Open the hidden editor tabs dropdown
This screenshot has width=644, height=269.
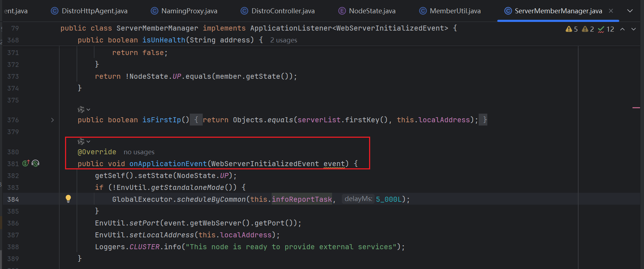(x=630, y=11)
